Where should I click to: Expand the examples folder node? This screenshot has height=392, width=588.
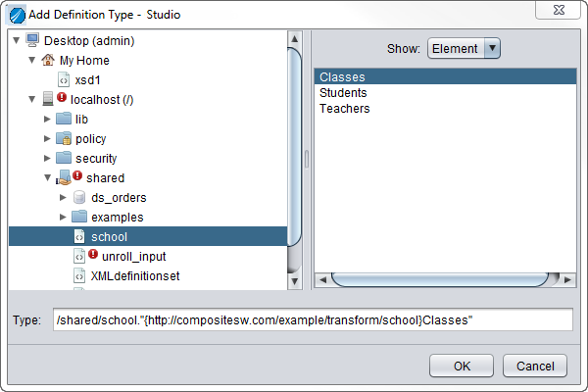(x=63, y=218)
